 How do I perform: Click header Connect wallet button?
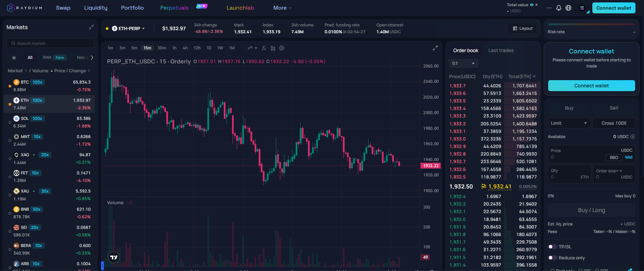[x=614, y=8]
